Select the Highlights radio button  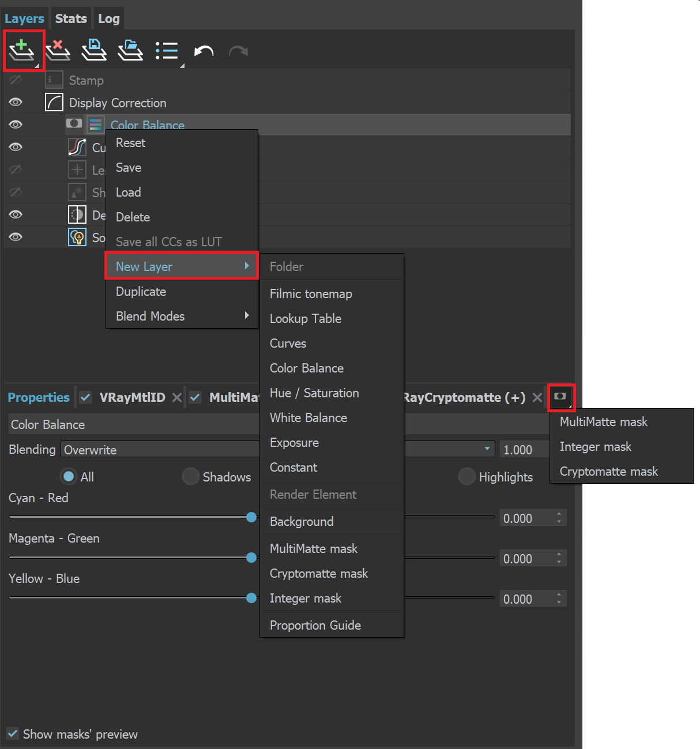point(466,476)
